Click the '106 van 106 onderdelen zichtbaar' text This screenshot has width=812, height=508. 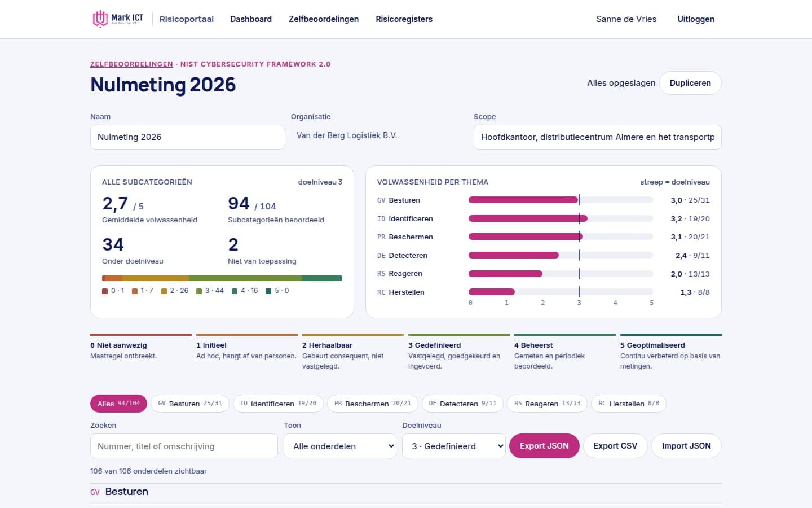point(148,471)
